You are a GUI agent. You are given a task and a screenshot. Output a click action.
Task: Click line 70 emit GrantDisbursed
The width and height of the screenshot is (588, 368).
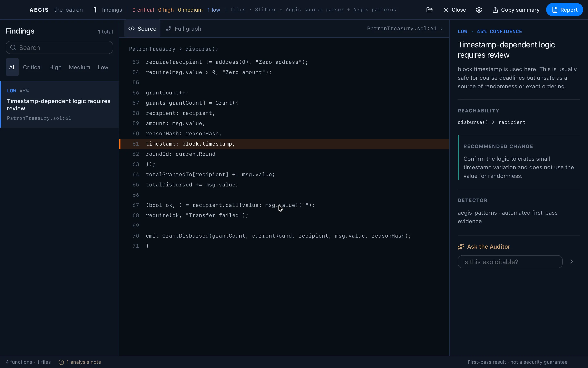point(278,236)
